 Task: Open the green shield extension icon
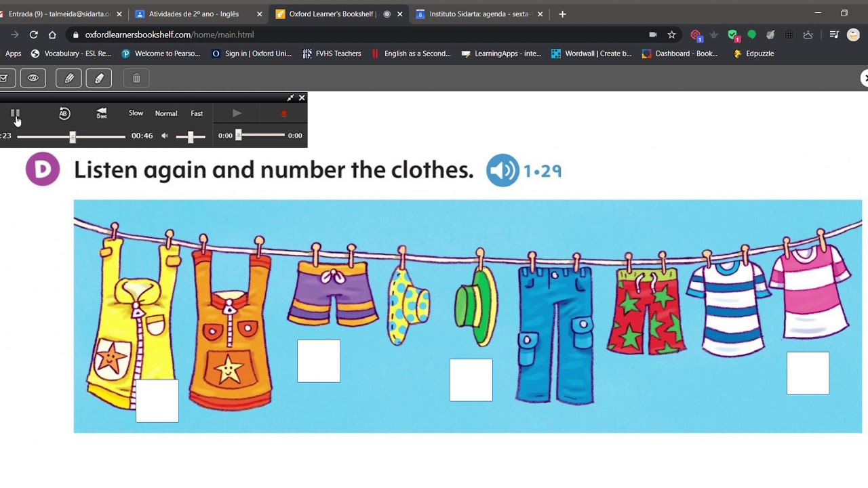tap(732, 35)
